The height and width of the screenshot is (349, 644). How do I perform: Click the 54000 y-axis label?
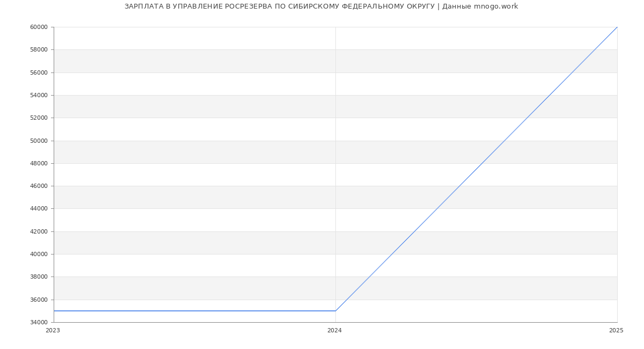[39, 96]
